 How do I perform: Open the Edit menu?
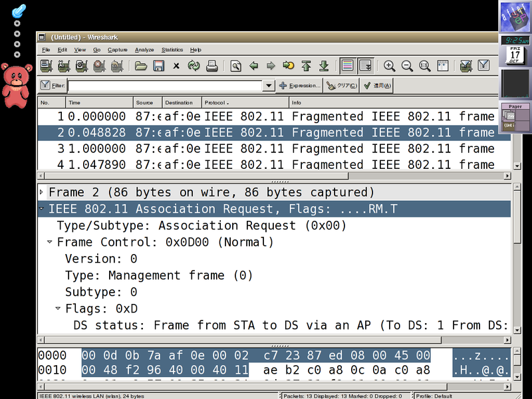point(62,49)
